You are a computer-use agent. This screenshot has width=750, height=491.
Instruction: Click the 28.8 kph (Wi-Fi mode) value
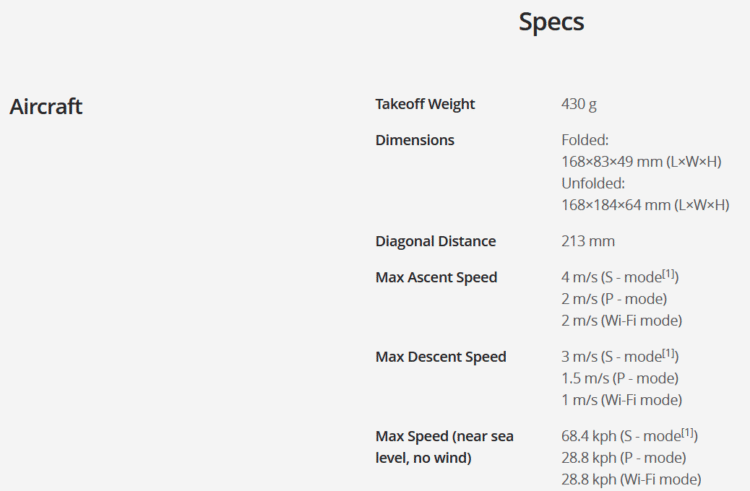click(631, 479)
